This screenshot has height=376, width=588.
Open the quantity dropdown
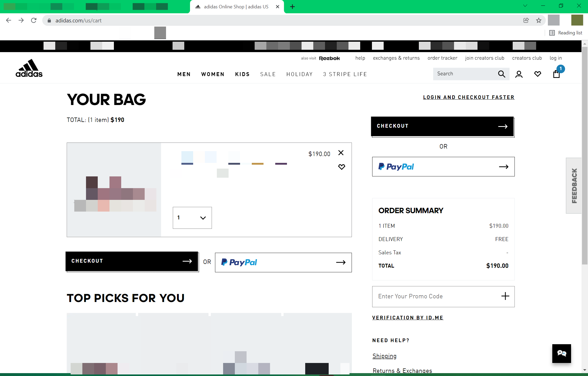point(192,218)
